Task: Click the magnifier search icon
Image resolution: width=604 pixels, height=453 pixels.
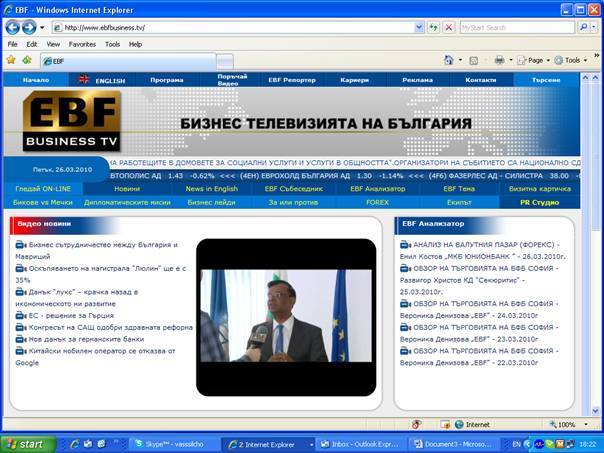Action: (583, 27)
